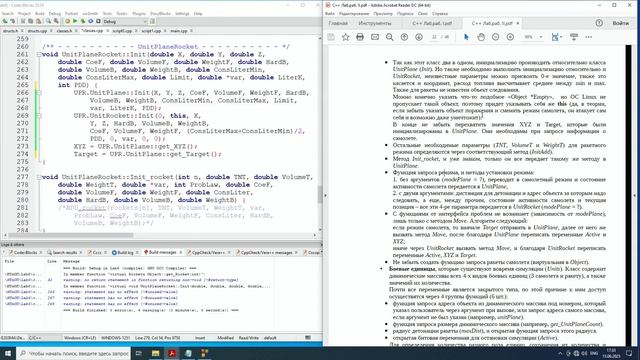The height and width of the screenshot is (360, 640).
Task: Click the Copy icon in Code::Blocks toolbar
Action: (30, 21)
